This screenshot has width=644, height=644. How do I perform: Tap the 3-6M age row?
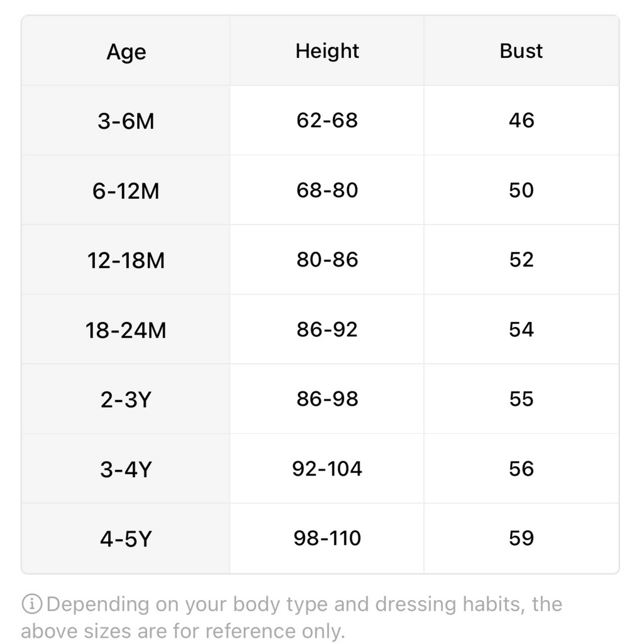[126, 121]
